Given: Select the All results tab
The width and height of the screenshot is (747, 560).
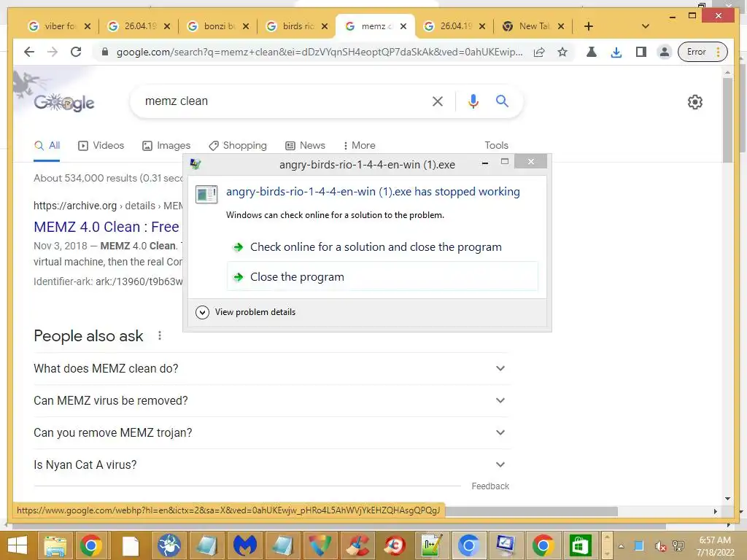Looking at the screenshot, I should point(47,146).
